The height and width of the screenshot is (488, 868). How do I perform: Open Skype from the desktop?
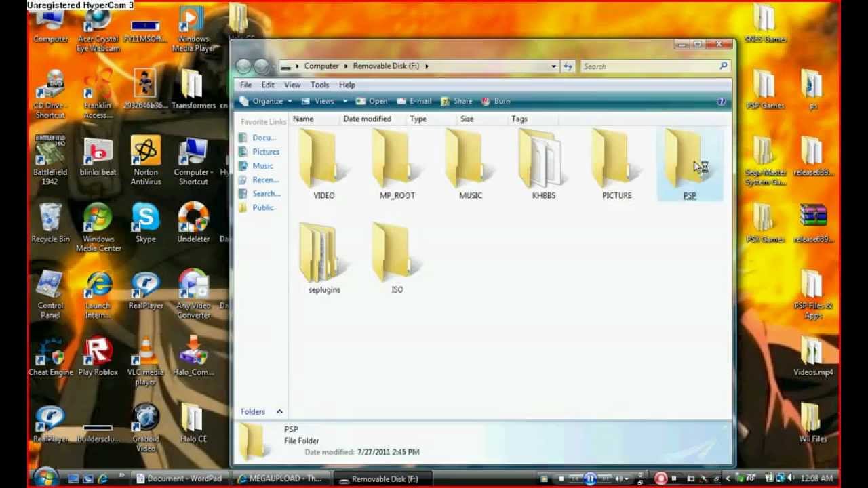coord(146,223)
